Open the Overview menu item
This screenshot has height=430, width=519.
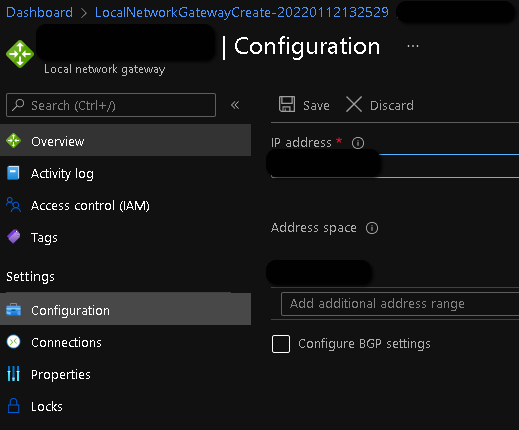click(125, 140)
